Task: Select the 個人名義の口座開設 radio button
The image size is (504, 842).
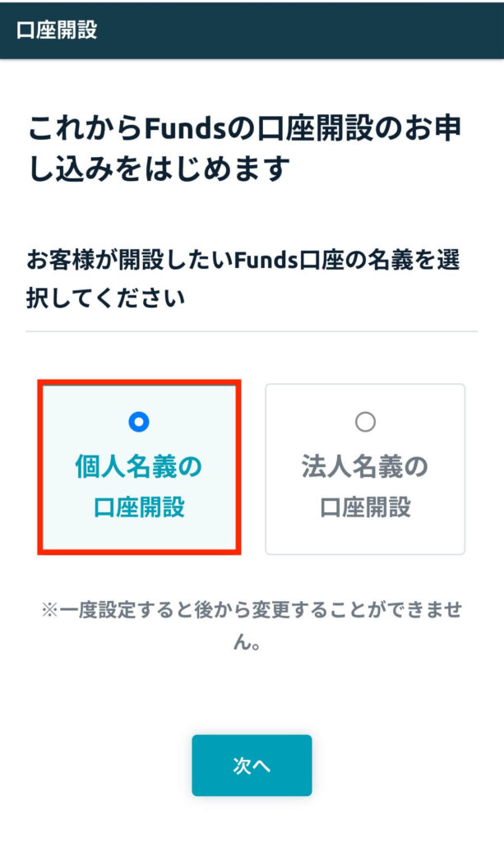Action: pyautogui.click(x=138, y=422)
